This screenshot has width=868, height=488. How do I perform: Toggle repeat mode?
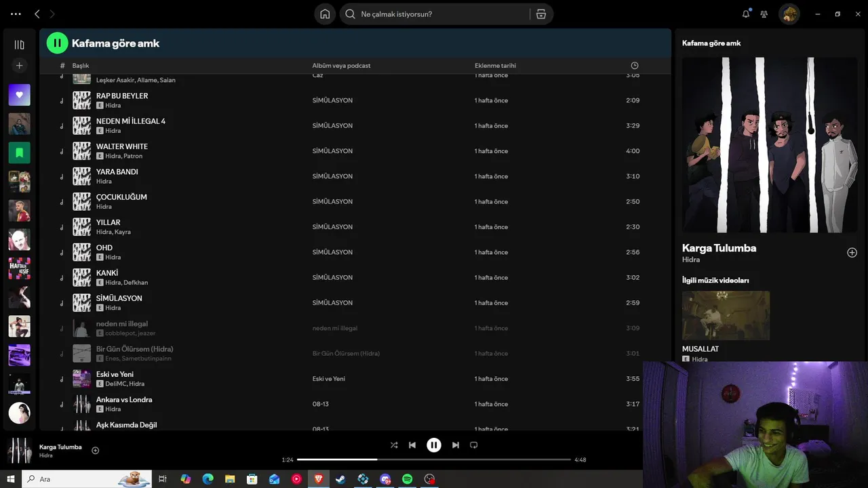click(x=474, y=445)
